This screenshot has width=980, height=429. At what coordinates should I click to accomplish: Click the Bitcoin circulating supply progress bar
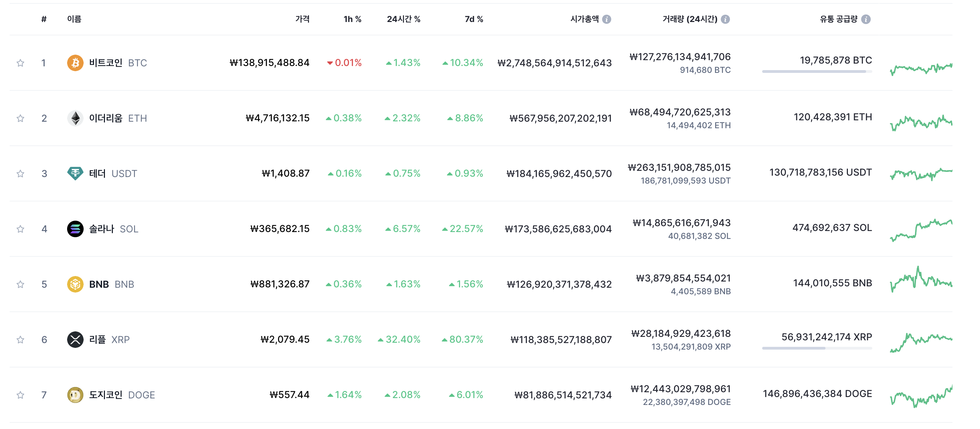pos(817,71)
